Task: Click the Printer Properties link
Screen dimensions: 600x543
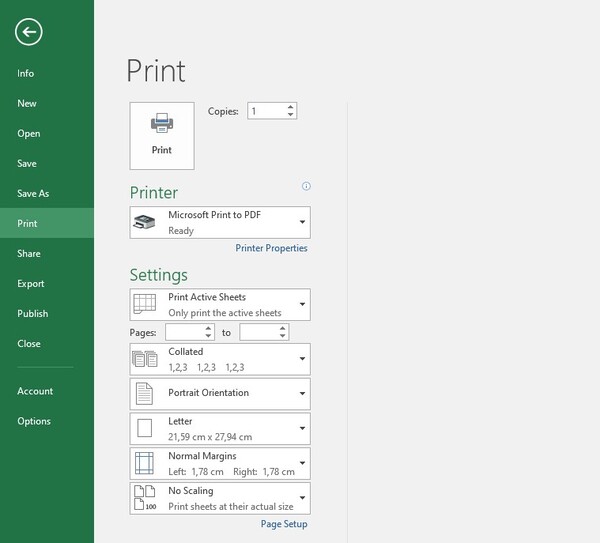Action: click(x=271, y=248)
